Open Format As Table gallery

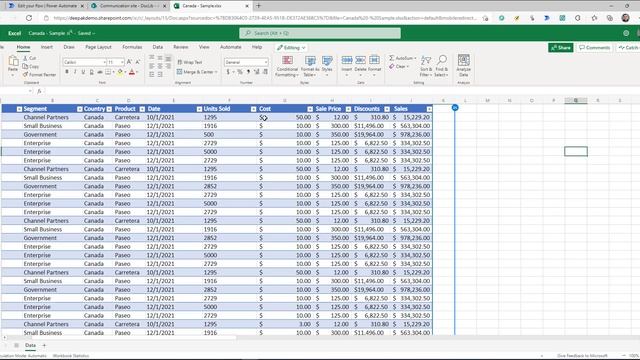pyautogui.click(x=310, y=66)
